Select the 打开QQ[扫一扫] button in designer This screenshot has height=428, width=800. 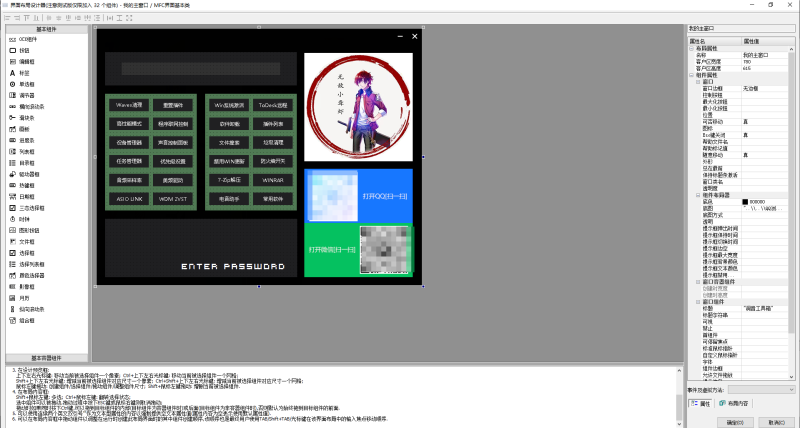[x=385, y=196]
